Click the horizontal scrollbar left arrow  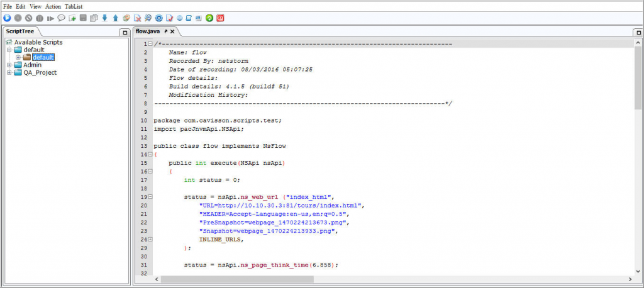(x=156, y=279)
